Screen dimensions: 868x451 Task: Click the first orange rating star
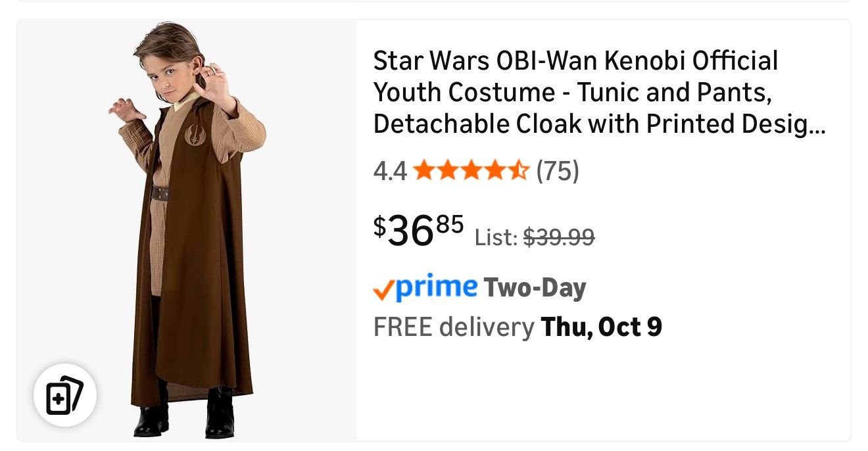[425, 172]
